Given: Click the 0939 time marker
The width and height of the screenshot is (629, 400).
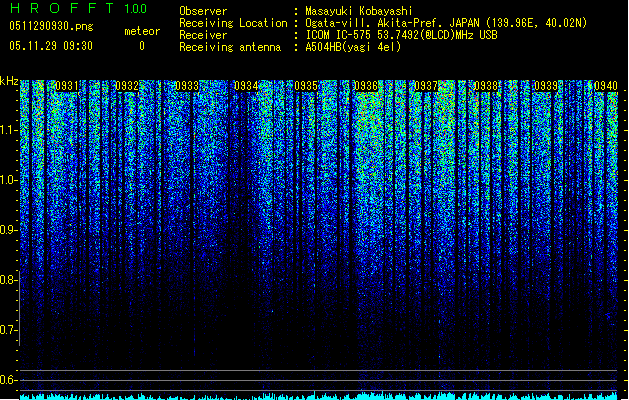Looking at the screenshot, I should click(546, 86).
